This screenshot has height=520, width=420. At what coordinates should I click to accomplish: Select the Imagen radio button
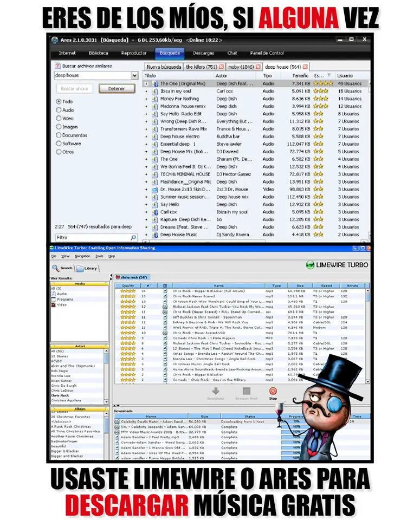click(59, 127)
